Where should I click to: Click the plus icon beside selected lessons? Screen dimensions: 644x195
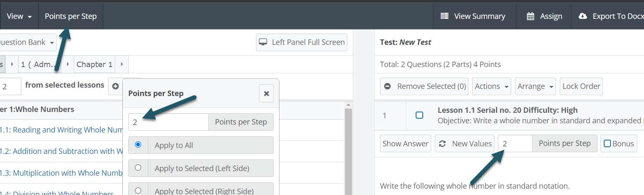coord(115,86)
